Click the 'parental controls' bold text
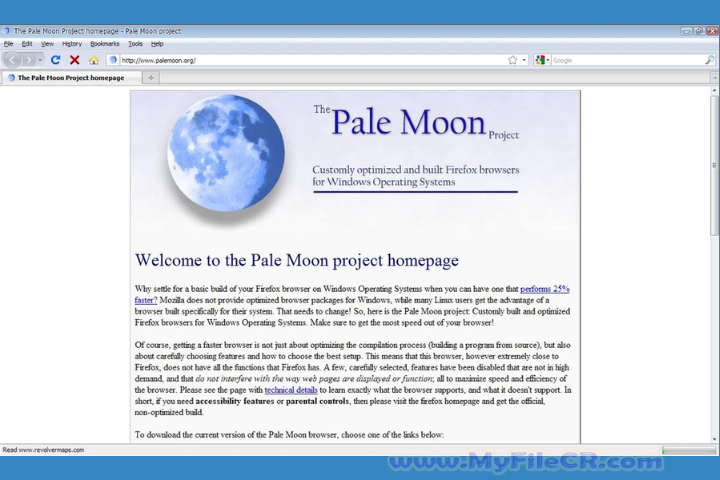The height and width of the screenshot is (480, 720). coord(317,401)
